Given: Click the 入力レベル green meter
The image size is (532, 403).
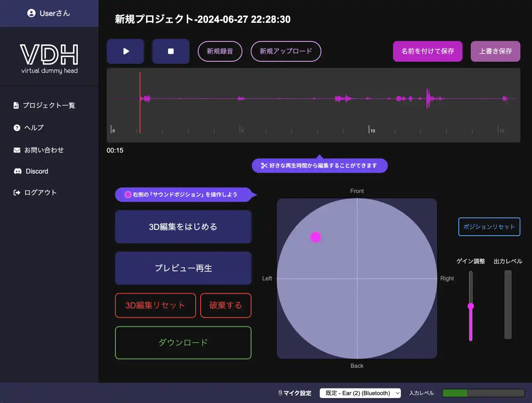Looking at the screenshot, I should 455,393.
